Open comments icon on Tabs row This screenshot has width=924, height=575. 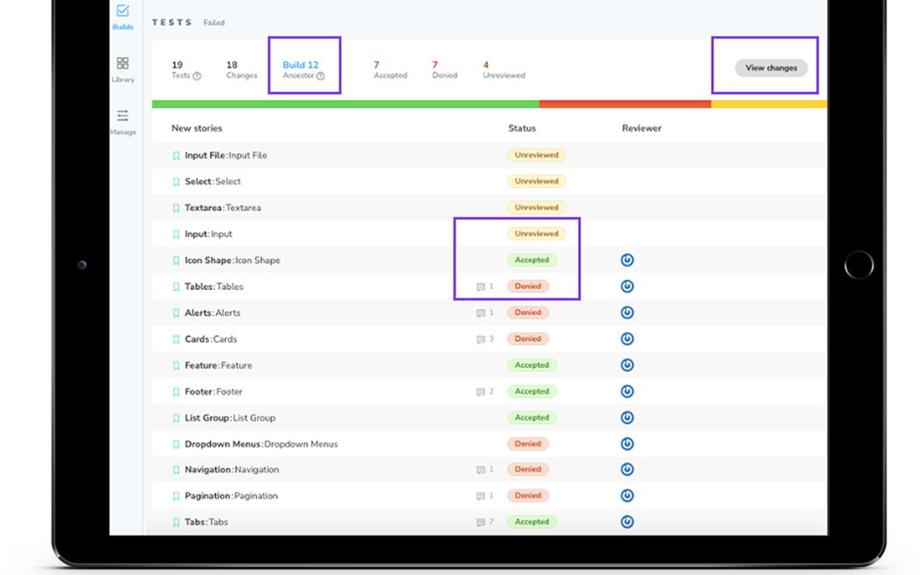coord(480,522)
